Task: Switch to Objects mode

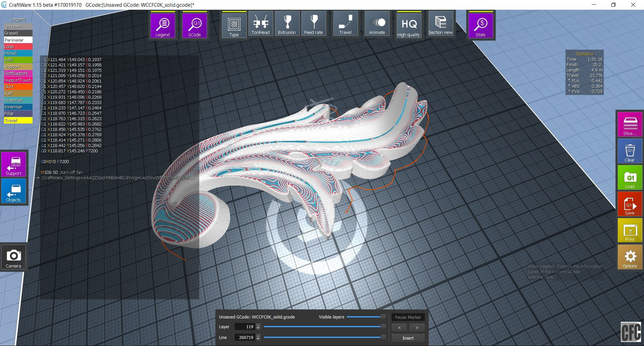Action: (x=13, y=191)
